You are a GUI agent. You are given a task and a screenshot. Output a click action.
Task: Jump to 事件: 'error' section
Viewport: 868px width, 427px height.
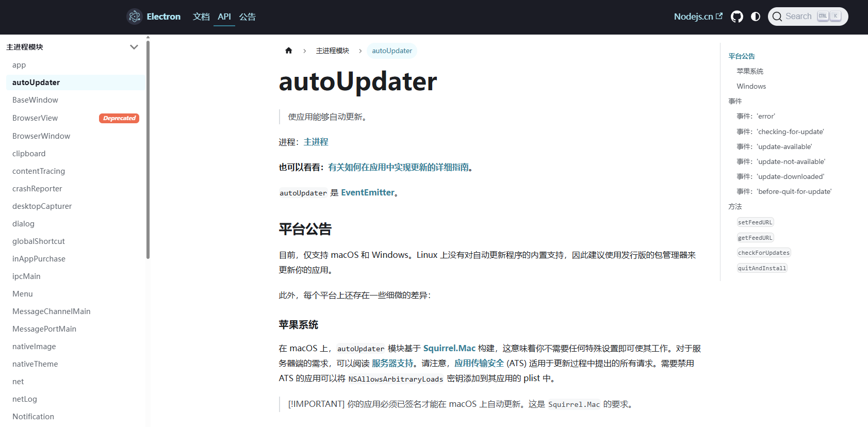click(756, 116)
